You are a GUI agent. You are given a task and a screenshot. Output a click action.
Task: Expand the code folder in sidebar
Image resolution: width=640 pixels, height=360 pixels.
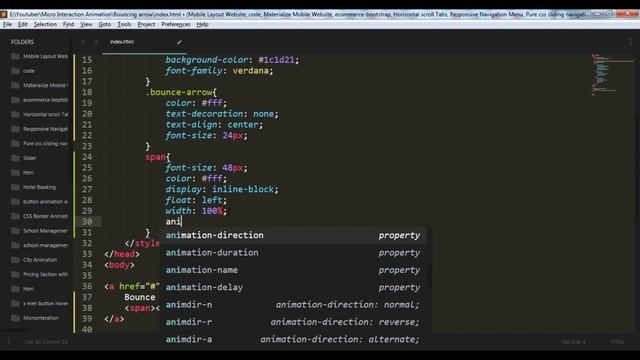click(x=29, y=71)
